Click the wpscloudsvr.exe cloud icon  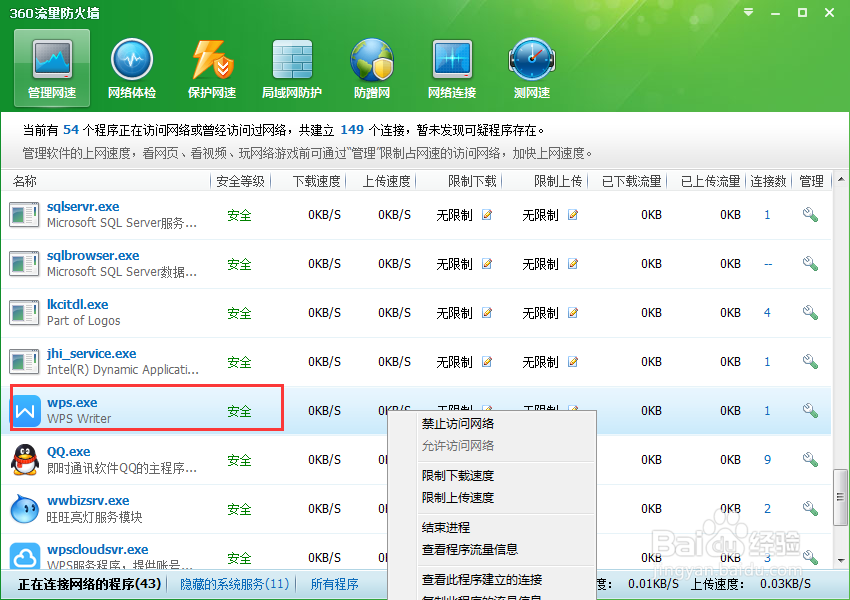click(25, 556)
